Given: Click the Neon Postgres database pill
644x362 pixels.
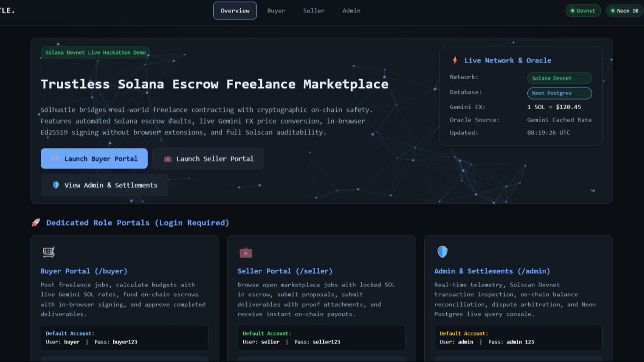Looking at the screenshot, I should (560, 93).
